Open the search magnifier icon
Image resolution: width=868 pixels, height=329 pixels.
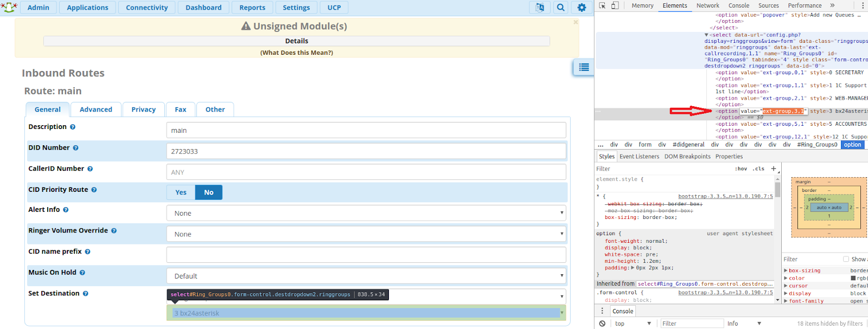(x=561, y=8)
